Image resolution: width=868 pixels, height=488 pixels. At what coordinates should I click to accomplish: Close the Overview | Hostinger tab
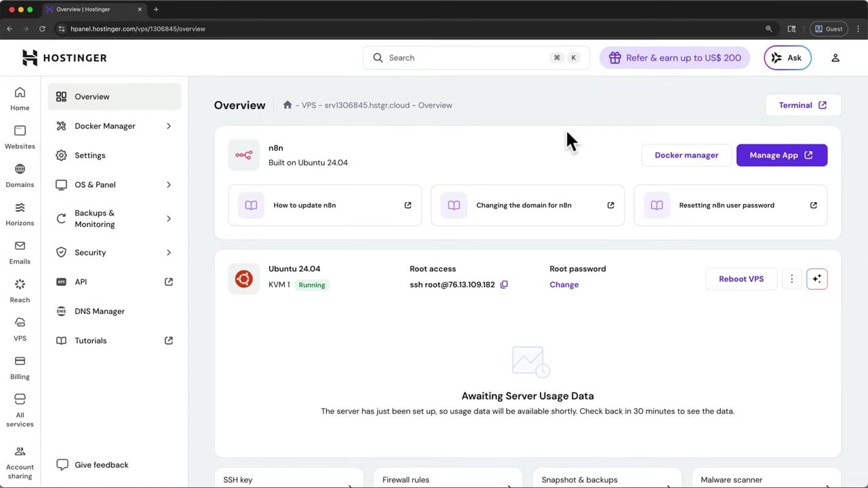point(140,9)
